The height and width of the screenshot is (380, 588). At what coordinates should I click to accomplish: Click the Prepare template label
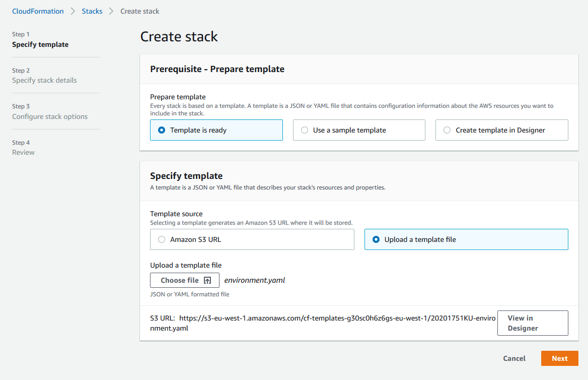[x=178, y=97]
